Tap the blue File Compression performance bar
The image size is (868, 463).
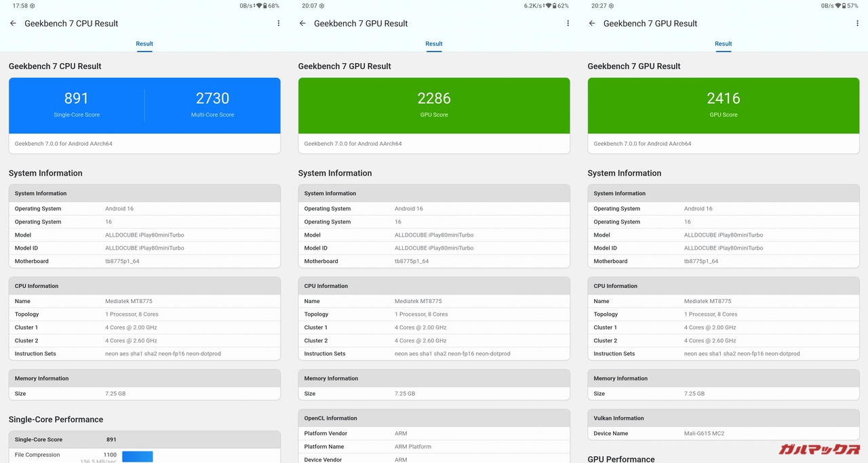pos(137,457)
